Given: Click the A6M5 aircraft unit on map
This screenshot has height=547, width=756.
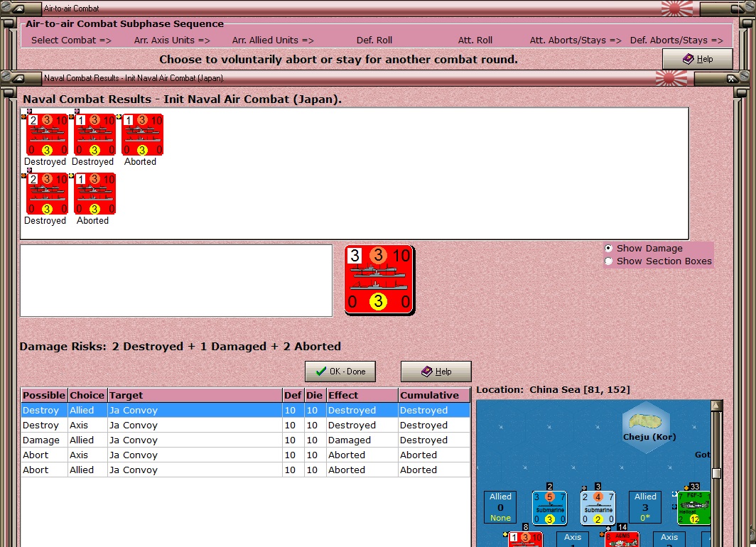Looking at the screenshot, I should click(x=622, y=539).
